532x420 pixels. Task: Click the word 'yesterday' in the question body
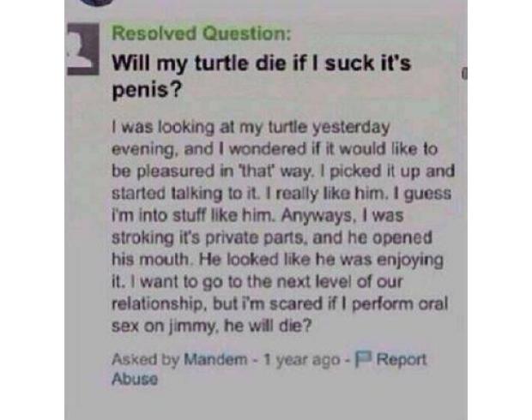351,128
